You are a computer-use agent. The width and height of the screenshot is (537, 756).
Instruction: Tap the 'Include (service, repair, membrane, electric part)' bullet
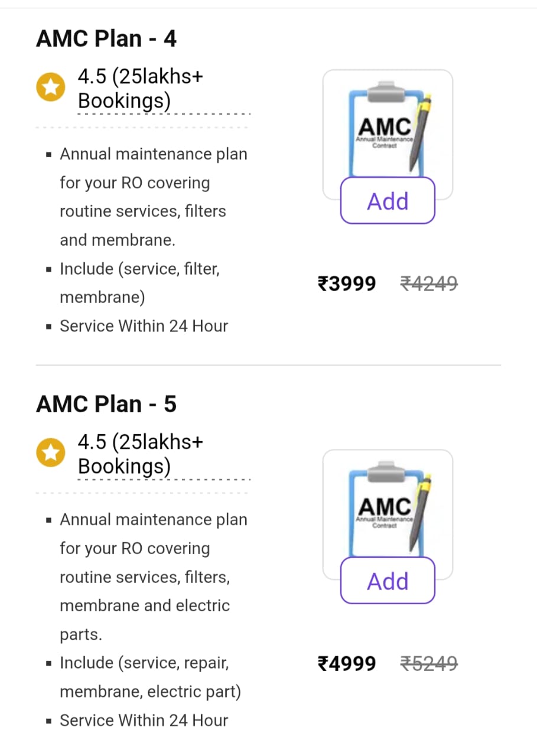pos(150,677)
